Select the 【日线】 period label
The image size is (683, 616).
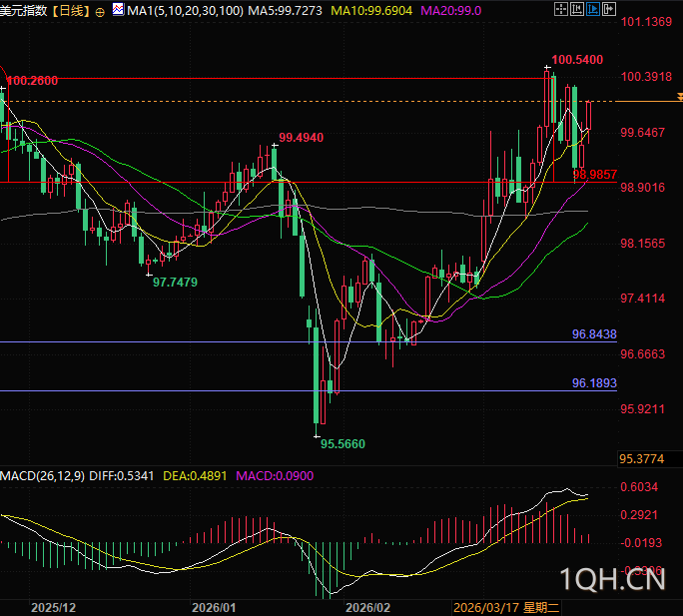[72, 11]
